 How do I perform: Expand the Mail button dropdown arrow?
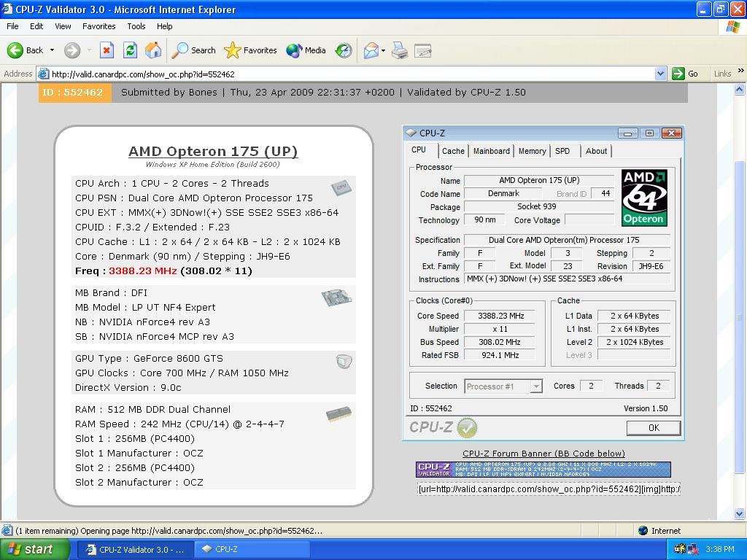[383, 50]
